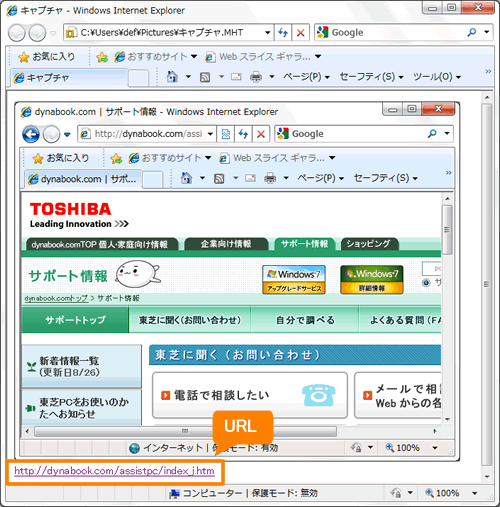Screen dimensions: 500x507
Task: Click the outer window Stop (red X) icon
Action: click(300, 32)
